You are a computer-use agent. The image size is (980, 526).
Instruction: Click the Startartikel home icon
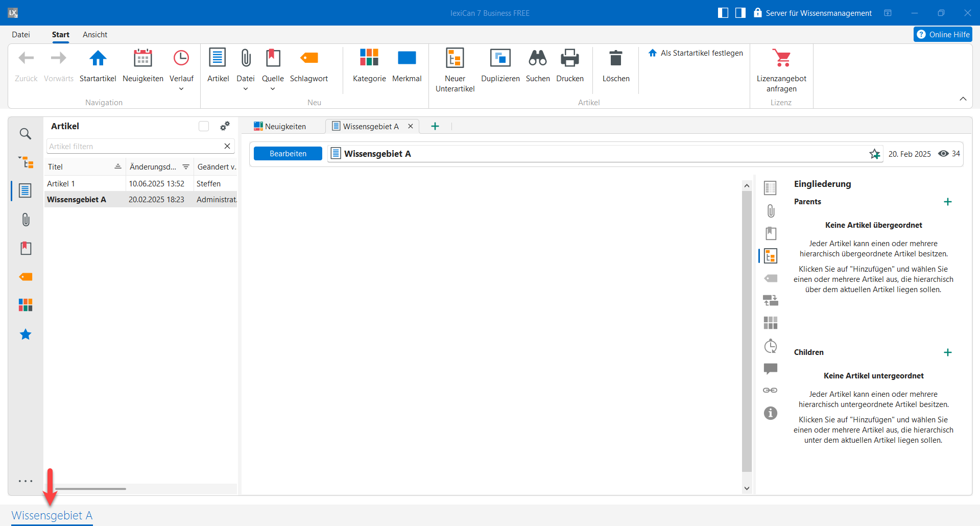(98, 59)
